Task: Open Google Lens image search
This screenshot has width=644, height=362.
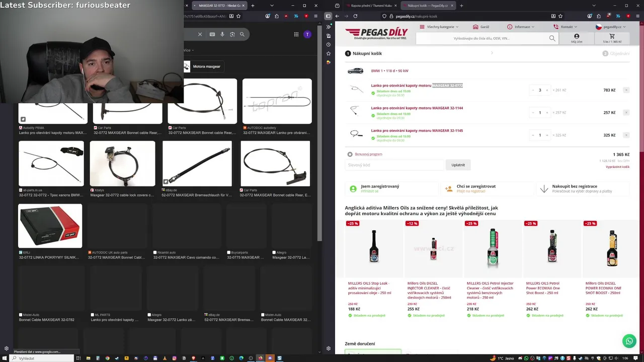Action: pyautogui.click(x=232, y=34)
